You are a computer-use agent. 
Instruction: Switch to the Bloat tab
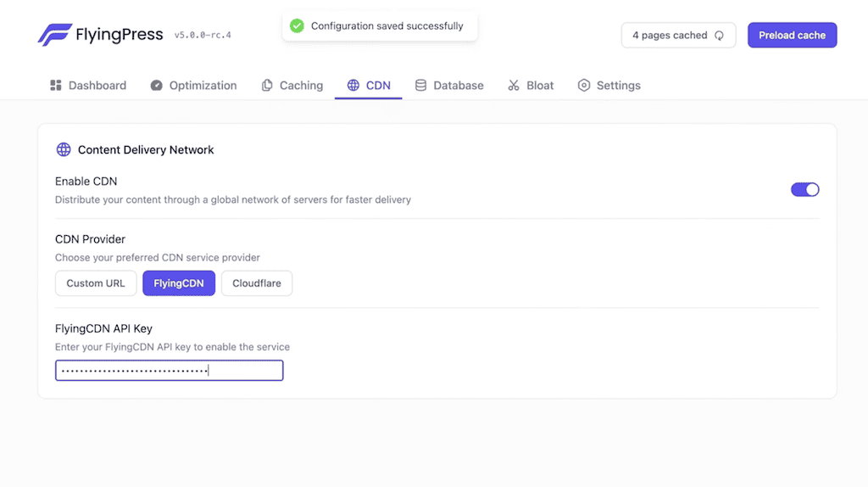531,86
